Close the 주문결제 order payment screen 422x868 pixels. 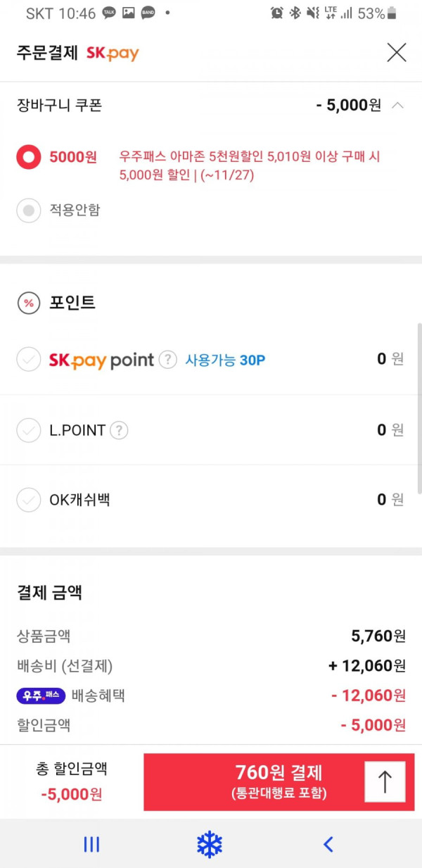coord(397,52)
